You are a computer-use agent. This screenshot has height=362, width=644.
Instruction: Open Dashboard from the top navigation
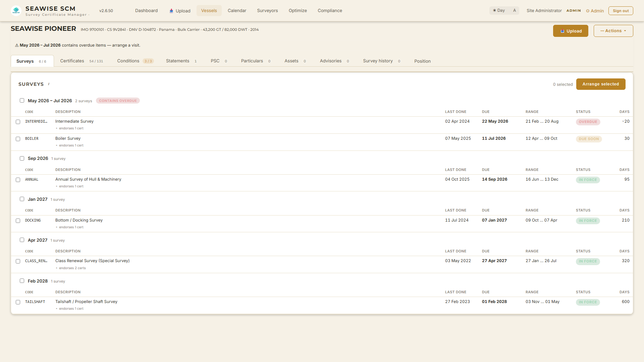[146, 11]
